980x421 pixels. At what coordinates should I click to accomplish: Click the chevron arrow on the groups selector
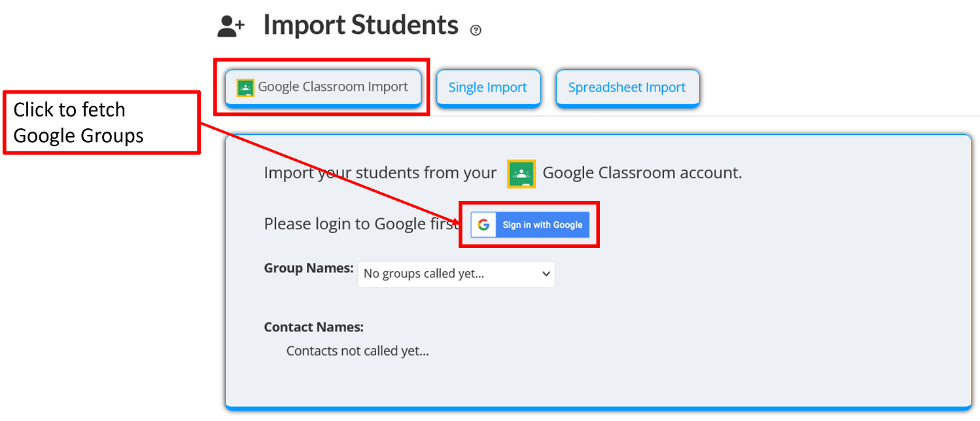pyautogui.click(x=545, y=274)
